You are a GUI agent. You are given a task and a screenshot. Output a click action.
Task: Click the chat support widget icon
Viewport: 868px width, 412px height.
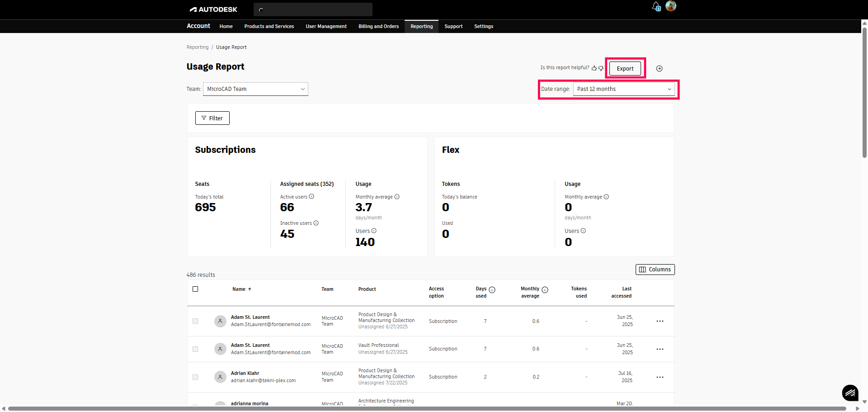click(850, 393)
